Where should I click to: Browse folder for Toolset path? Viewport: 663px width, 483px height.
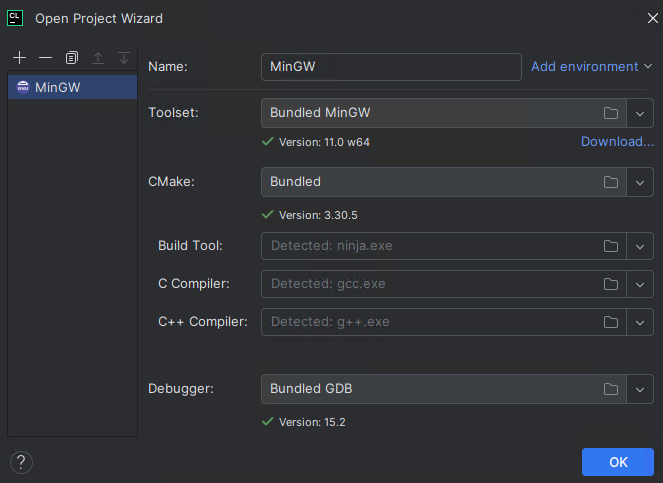610,113
